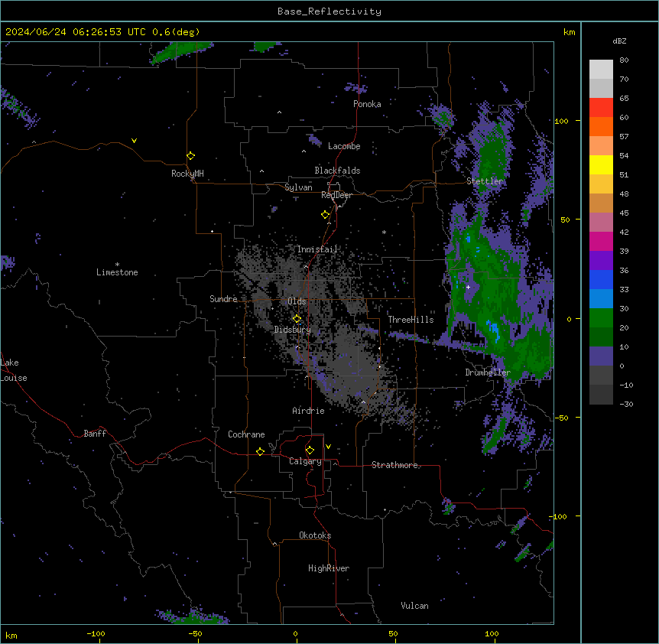Click the yellow V marker northeast of Calgary
The width and height of the screenshot is (659, 644).
(328, 447)
